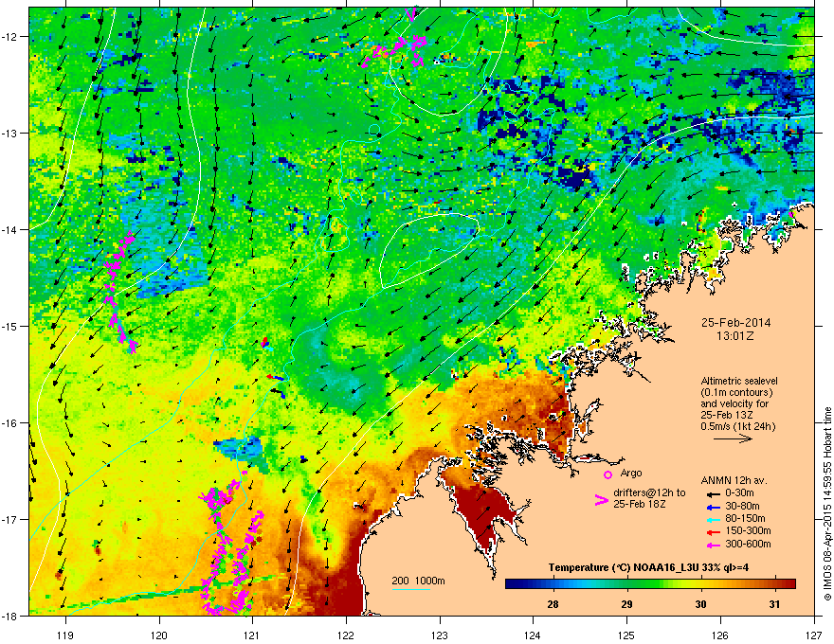
Task: Click the longitude axis label 119
Action: [x=66, y=635]
